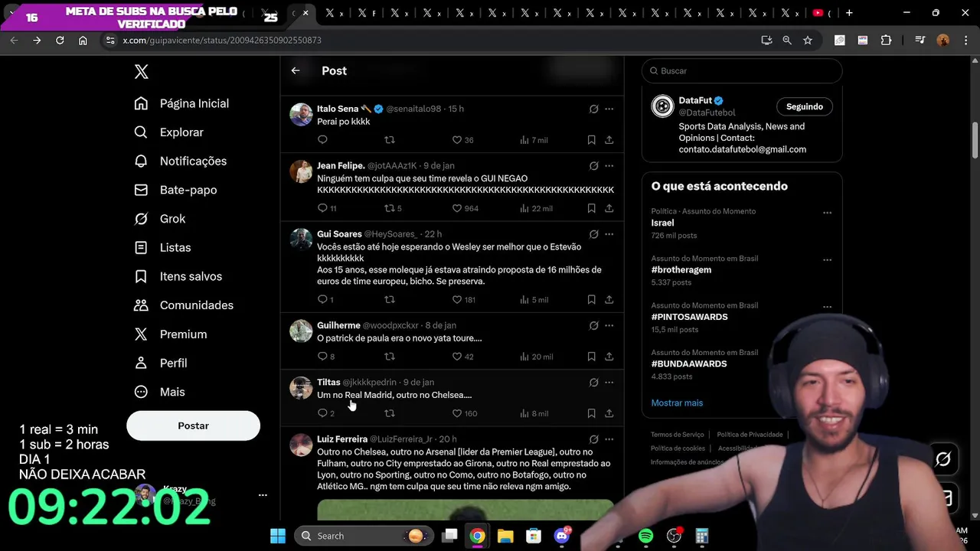Open Grok from the sidebar
The height and width of the screenshot is (551, 980).
[x=160, y=219]
